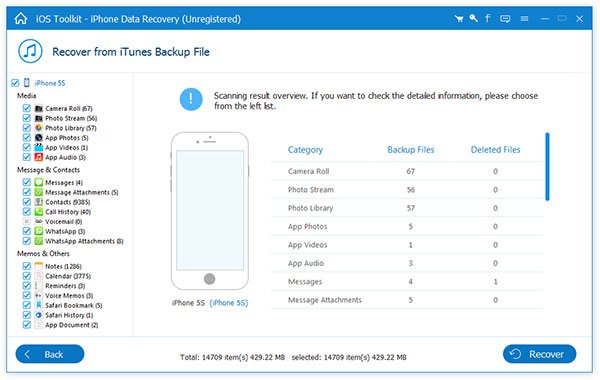Viewport: 600px width, 380px height.
Task: Uncheck the Call History checkbox
Action: click(26, 212)
